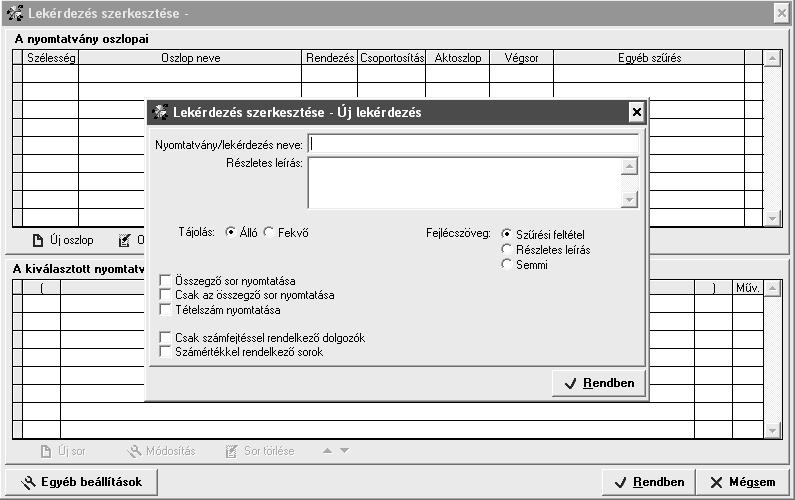Click the Egyéb szűrés column header
Image resolution: width=795 pixels, height=500 pixels.
pyautogui.click(x=649, y=58)
